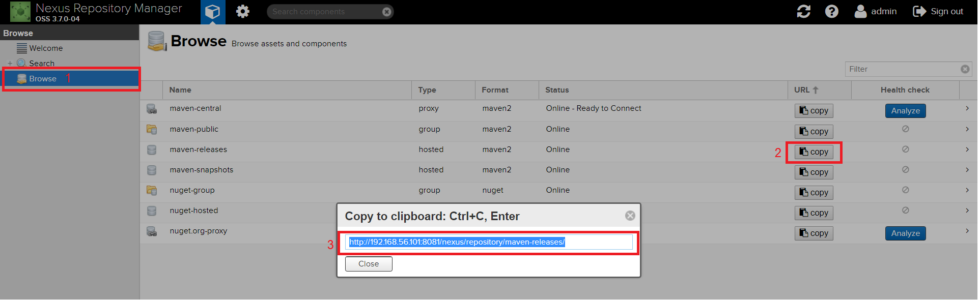This screenshot has width=980, height=300.
Task: Open nuget.org-proxy row chevron
Action: pyautogui.click(x=967, y=231)
